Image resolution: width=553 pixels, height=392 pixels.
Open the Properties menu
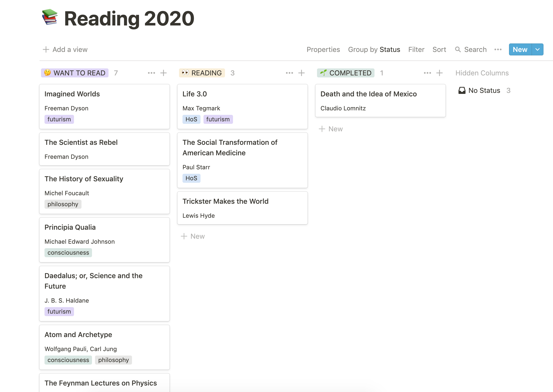(x=323, y=49)
